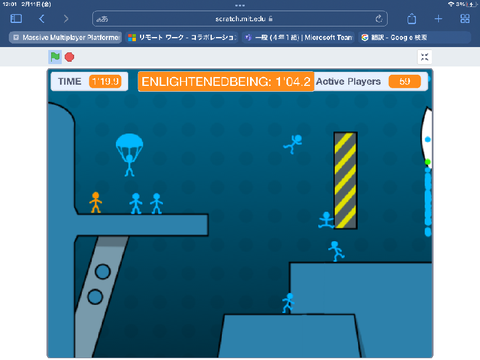
Task: Click the red stop button
Action: pyautogui.click(x=69, y=57)
